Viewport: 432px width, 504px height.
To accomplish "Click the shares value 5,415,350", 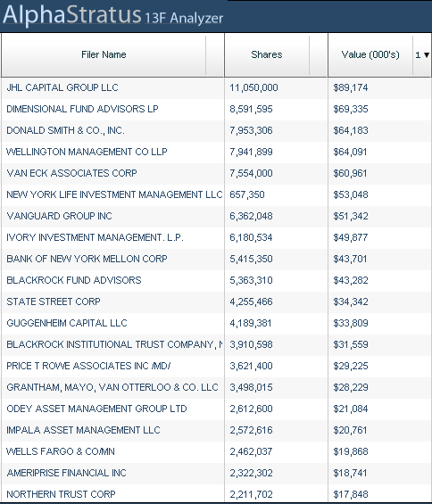I will point(251,259).
